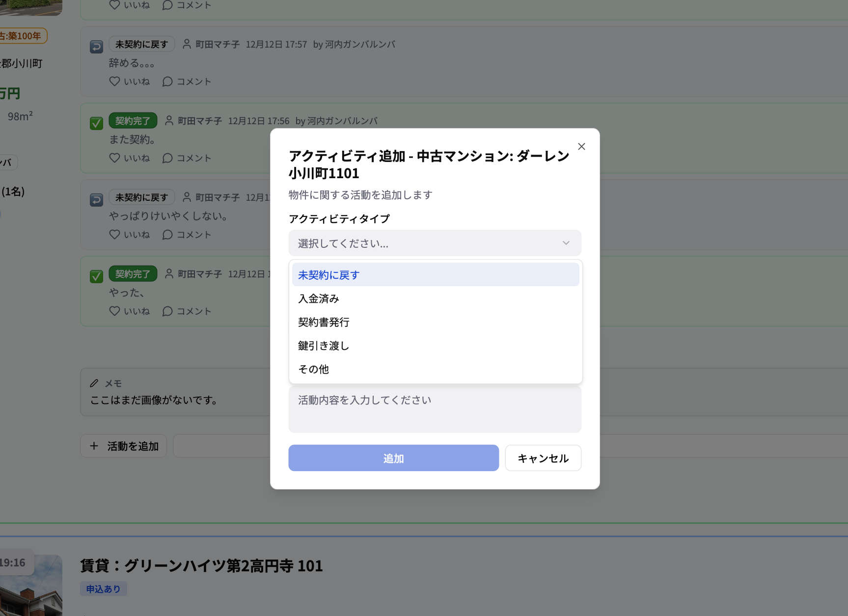Close the アクティビティ追加 dialog with the X
This screenshot has width=848, height=616.
(581, 146)
